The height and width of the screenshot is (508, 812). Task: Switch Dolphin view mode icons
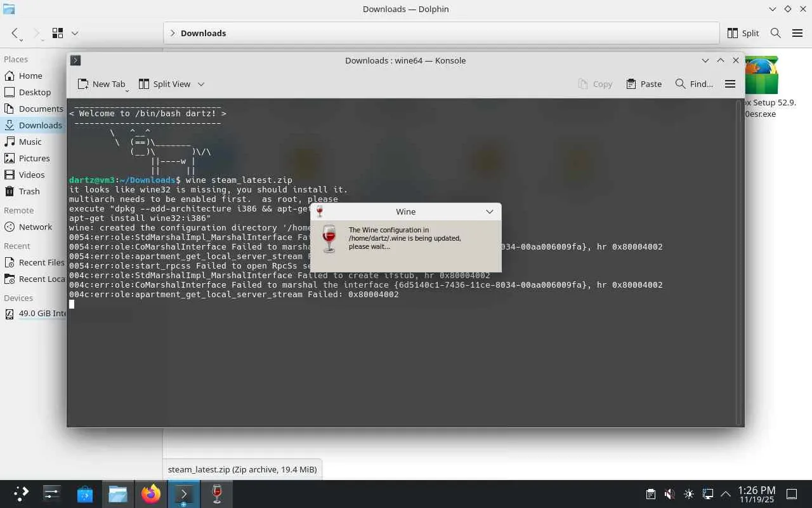58,33
